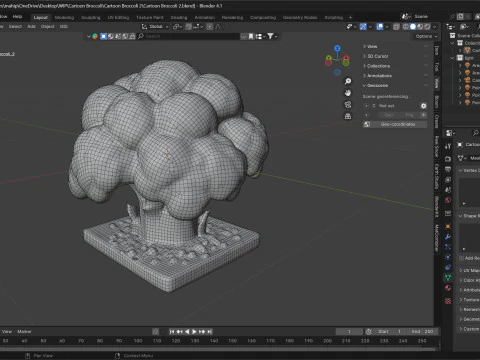Toggle X-ray mode button
Viewport: 480px width, 360px height.
(396, 27)
